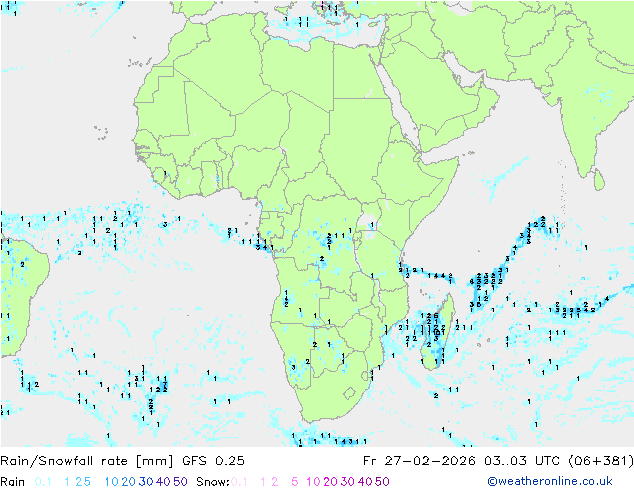
Task: Pick the 20 value in Snow legend
Action: pos(331,482)
